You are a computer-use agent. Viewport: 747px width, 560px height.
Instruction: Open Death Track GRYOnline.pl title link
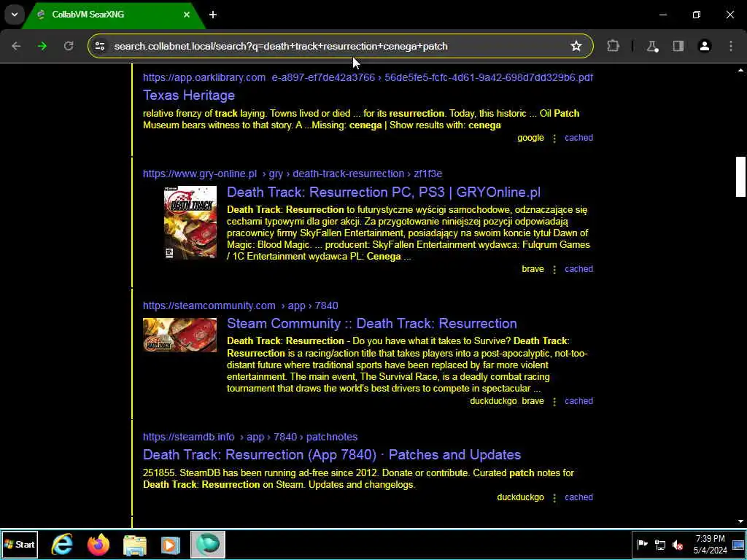(x=384, y=192)
